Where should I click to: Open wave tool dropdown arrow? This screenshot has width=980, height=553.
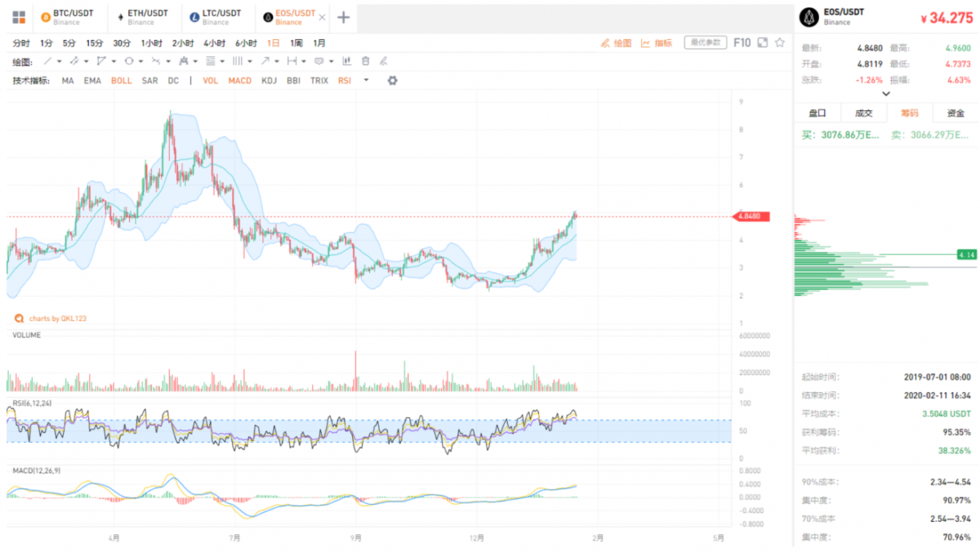167,60
